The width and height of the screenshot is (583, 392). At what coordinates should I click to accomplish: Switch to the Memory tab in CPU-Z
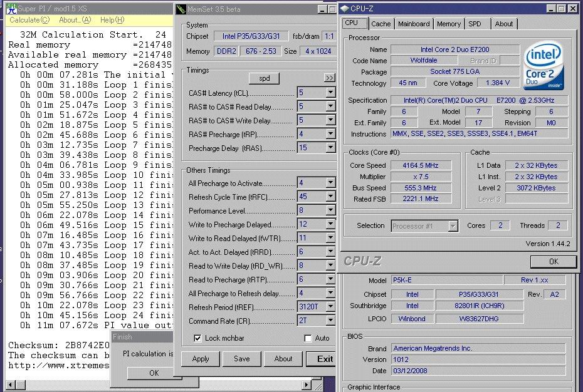click(x=448, y=24)
